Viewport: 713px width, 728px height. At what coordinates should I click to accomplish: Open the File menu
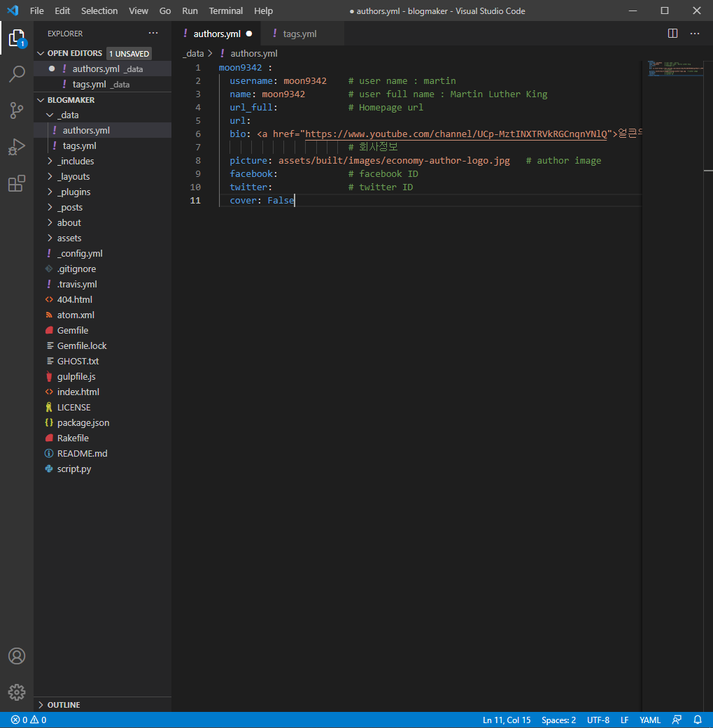click(x=36, y=10)
